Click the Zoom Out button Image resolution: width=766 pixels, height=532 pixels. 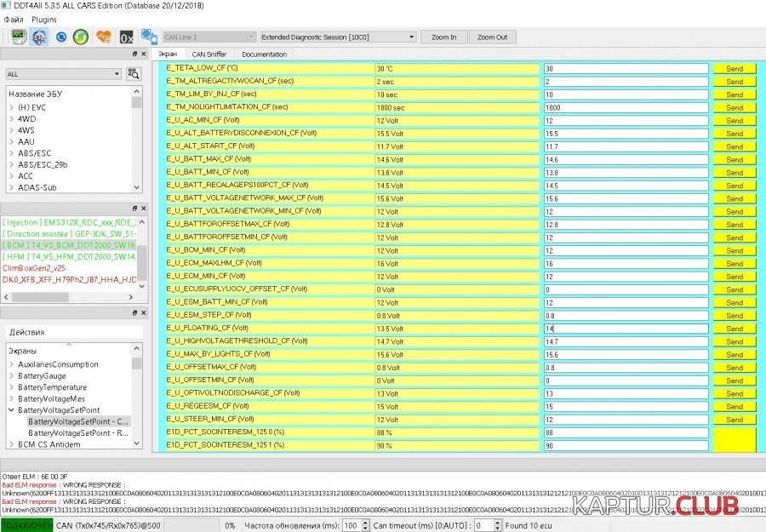coord(493,37)
